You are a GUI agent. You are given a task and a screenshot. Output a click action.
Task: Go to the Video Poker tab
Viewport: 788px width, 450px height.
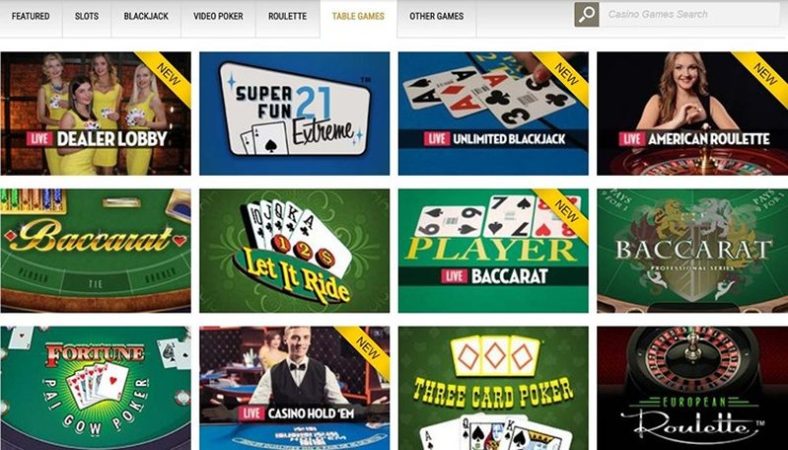pos(218,16)
